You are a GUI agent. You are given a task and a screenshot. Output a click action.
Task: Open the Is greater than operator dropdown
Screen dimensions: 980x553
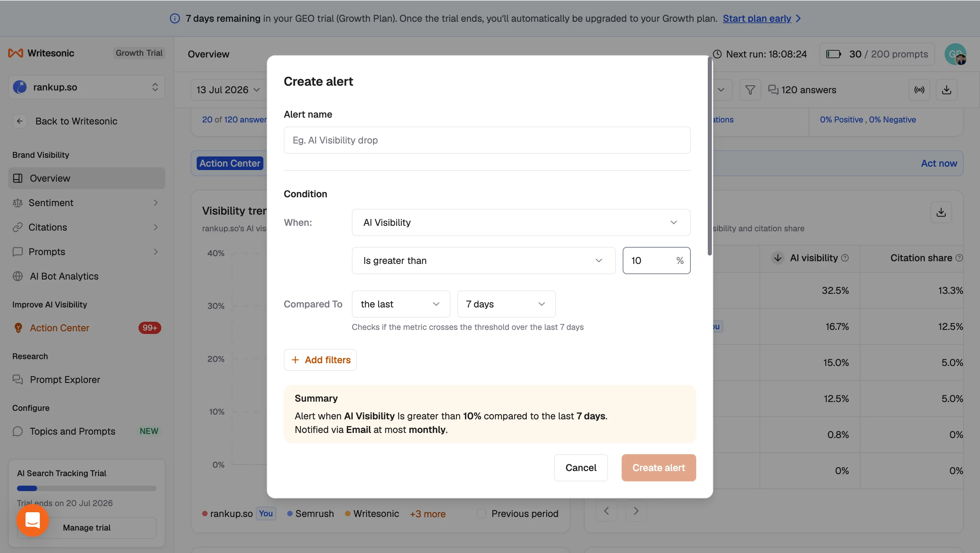pyautogui.click(x=484, y=261)
